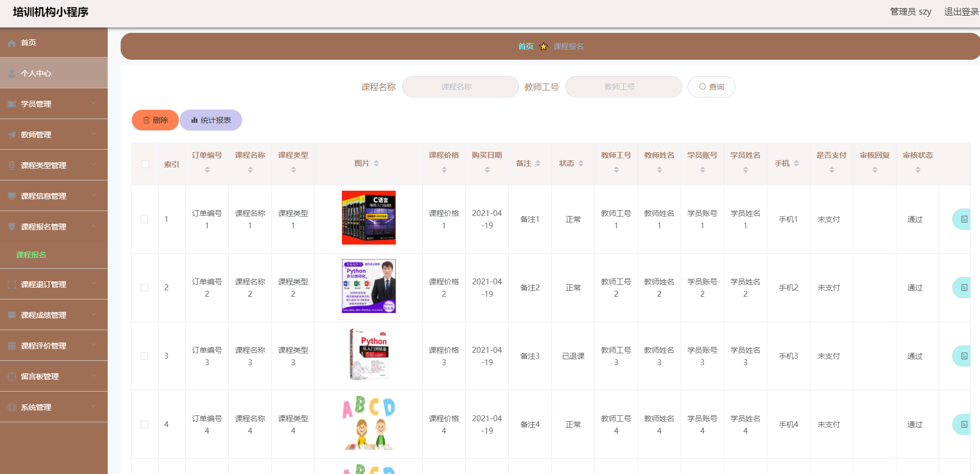Click the star icon in breadcrumb bar
This screenshot has height=474, width=980.
(x=543, y=46)
